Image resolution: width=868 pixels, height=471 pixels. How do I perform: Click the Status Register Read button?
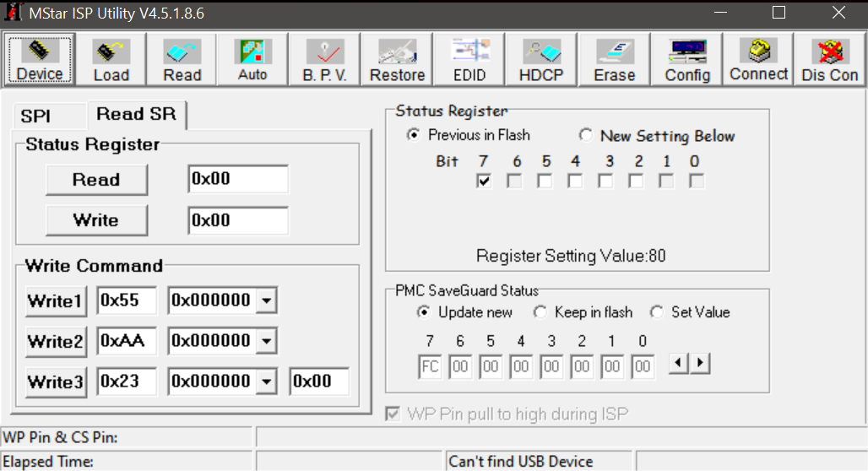tap(96, 179)
